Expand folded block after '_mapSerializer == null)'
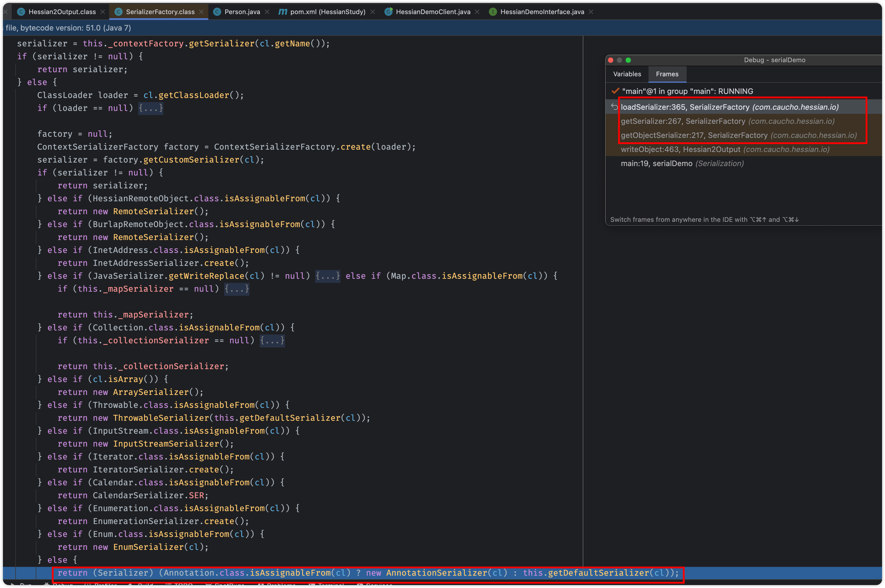Image resolution: width=885 pixels, height=588 pixels. (237, 289)
